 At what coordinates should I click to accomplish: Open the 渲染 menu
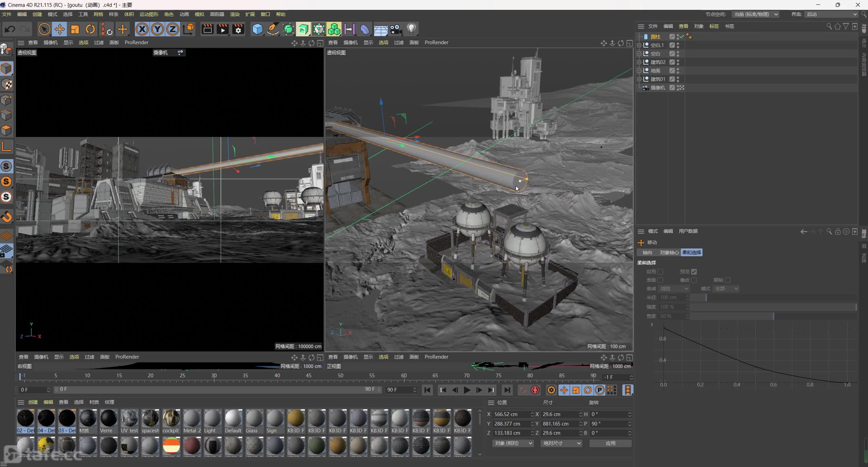(235, 14)
